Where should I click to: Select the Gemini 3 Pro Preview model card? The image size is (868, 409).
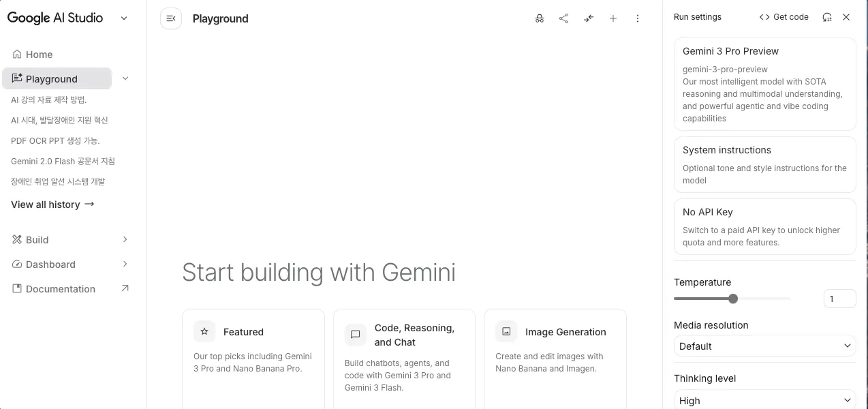pyautogui.click(x=764, y=84)
